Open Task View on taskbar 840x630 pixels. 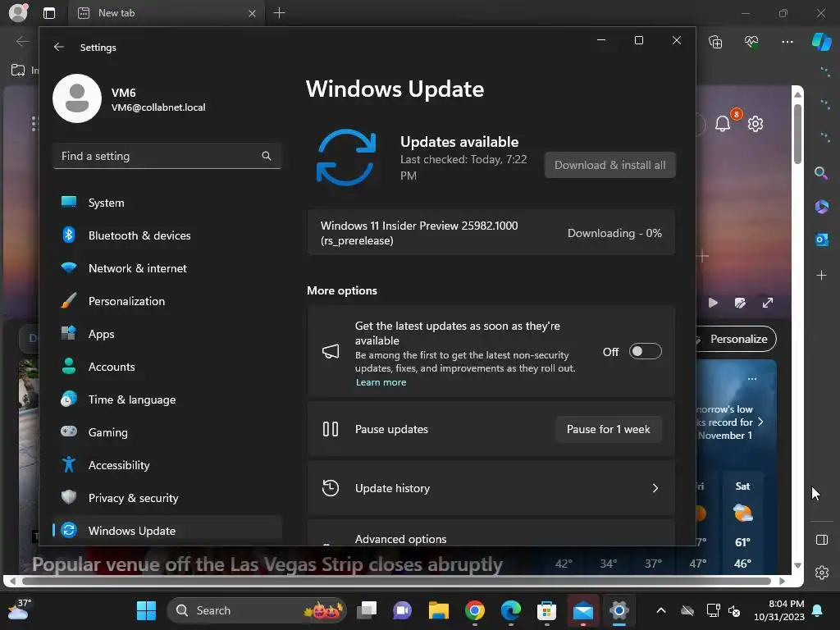pos(367,610)
